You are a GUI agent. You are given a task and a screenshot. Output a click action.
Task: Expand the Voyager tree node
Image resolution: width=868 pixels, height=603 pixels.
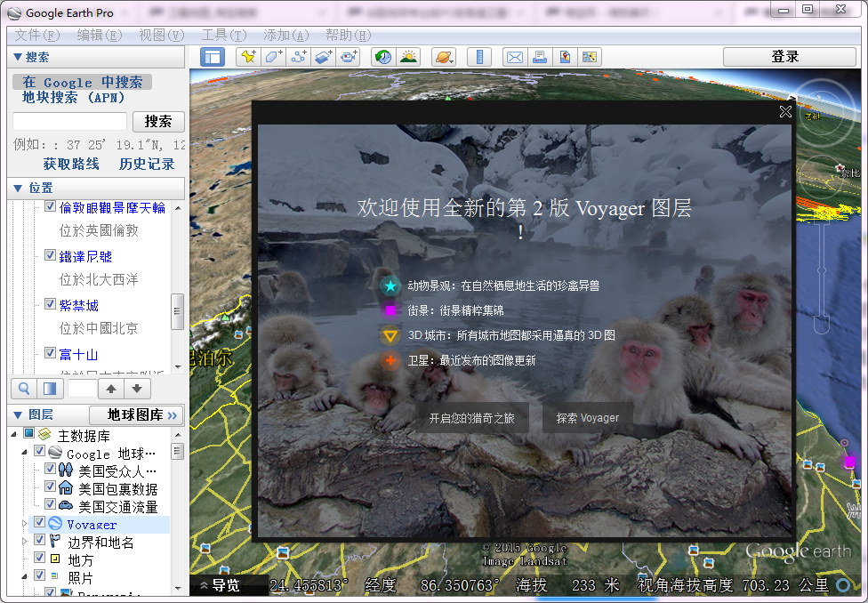[x=24, y=523]
